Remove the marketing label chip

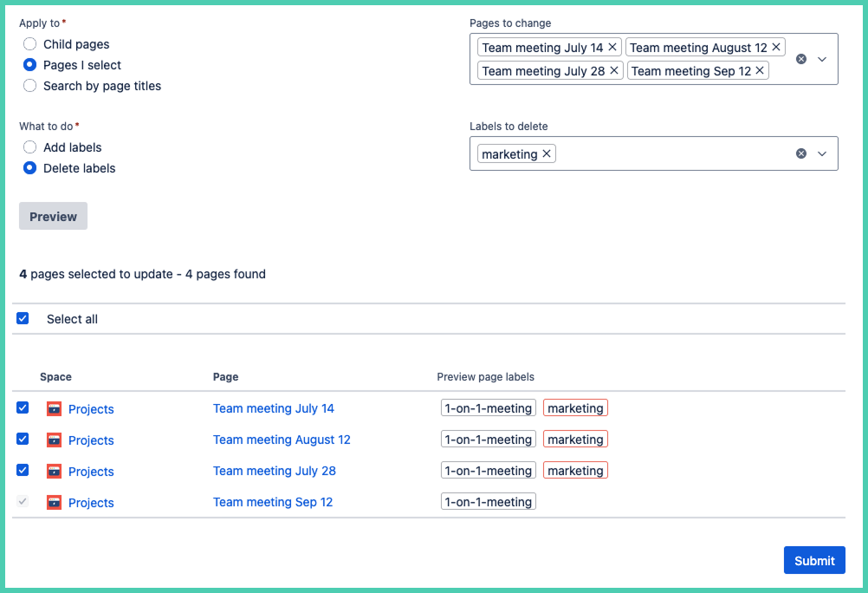pos(547,154)
